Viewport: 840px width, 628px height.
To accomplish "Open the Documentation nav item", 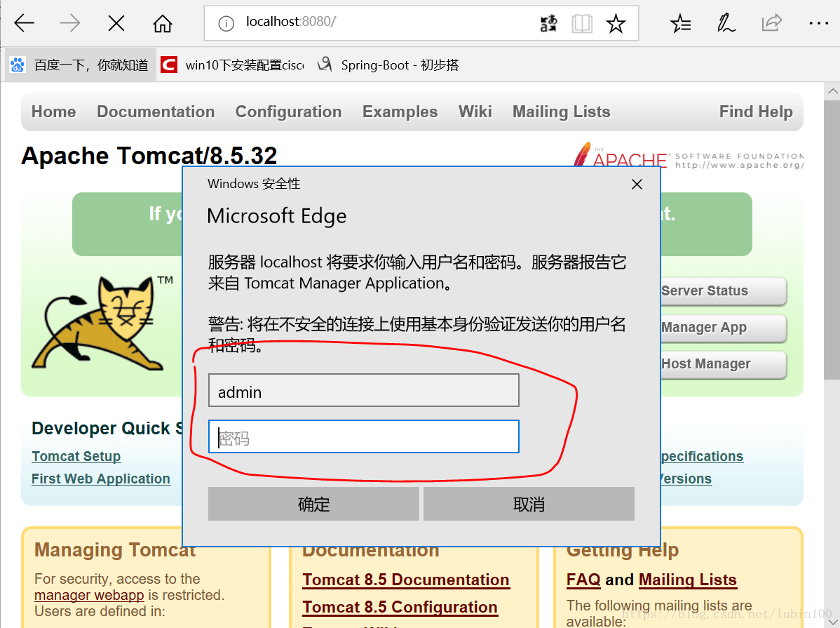I will coord(156,112).
